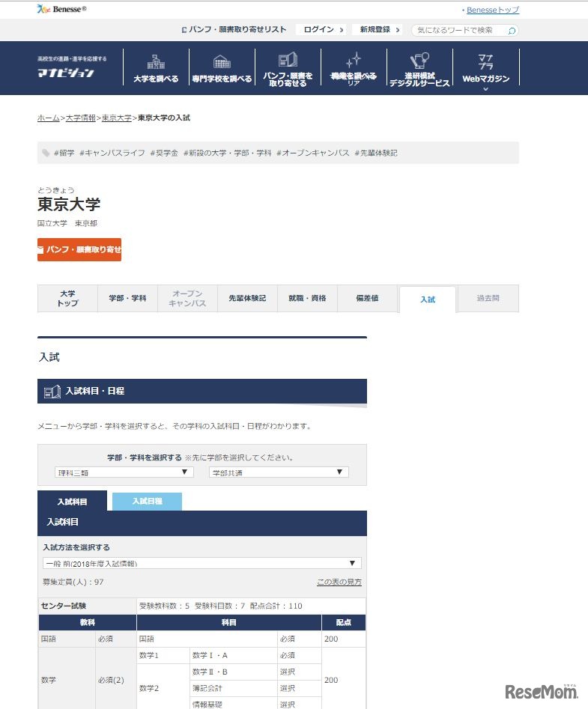Select the 入試科目 sub-tab
Image resolution: width=588 pixels, height=709 pixels.
click(x=73, y=501)
